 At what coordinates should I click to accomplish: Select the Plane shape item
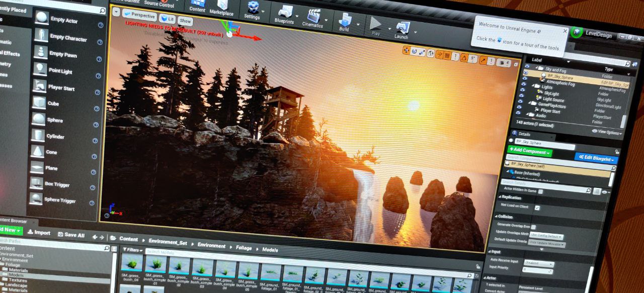click(63, 168)
